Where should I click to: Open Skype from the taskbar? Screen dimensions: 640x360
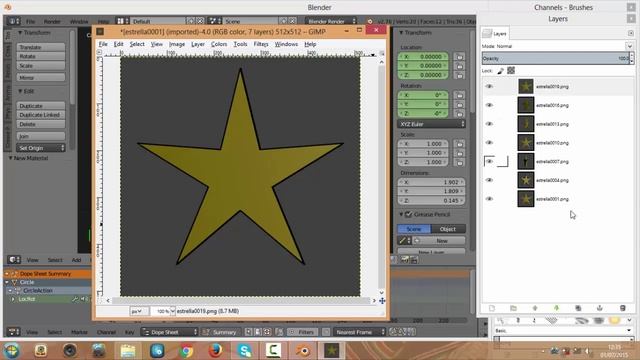click(x=244, y=350)
